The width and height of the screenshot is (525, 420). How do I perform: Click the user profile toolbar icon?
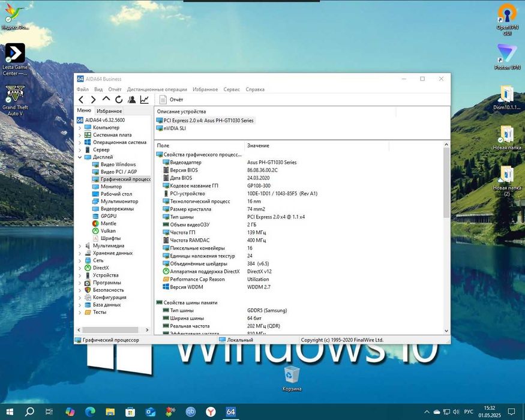pos(131,100)
